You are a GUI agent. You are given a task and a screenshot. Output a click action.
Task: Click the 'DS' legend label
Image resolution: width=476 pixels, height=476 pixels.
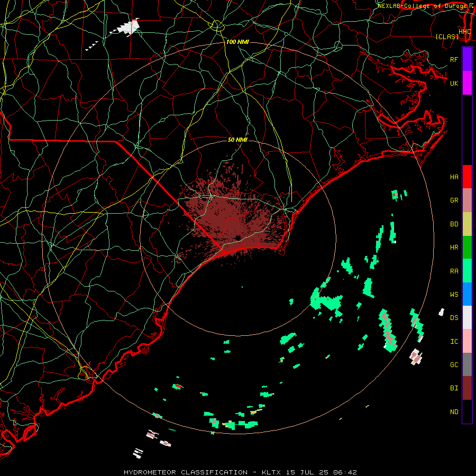[x=454, y=318]
